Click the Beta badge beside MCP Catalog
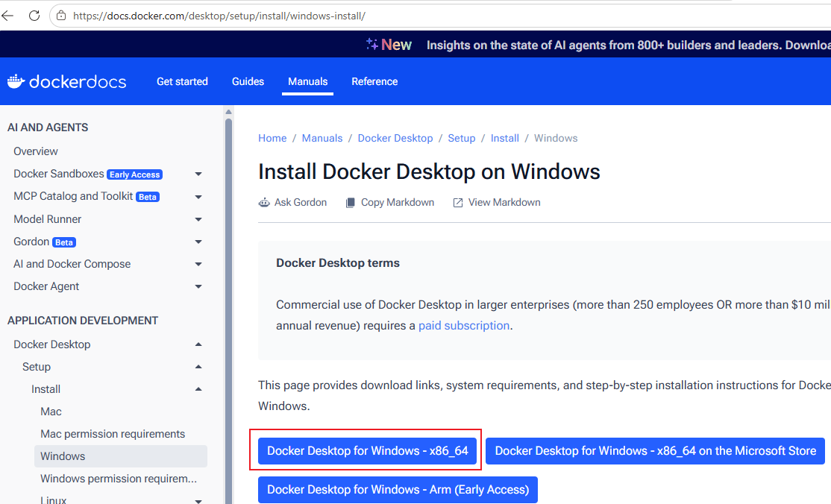Viewport: 831px width, 504px height. tap(148, 197)
